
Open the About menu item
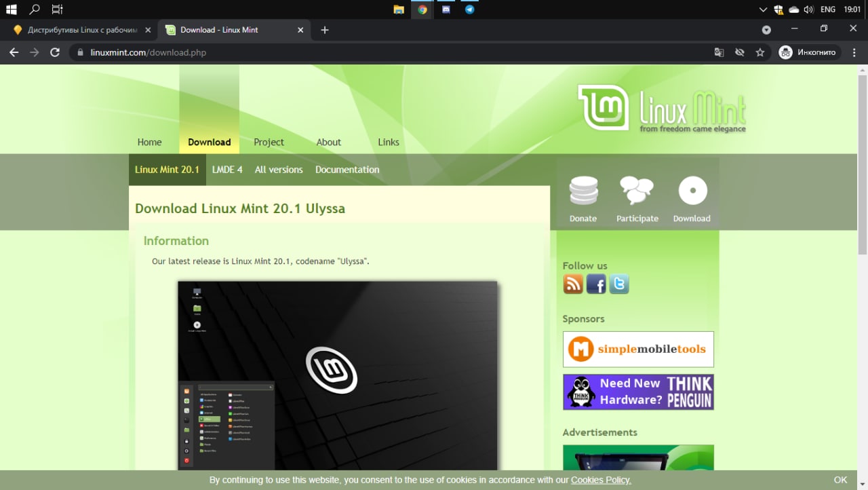328,142
